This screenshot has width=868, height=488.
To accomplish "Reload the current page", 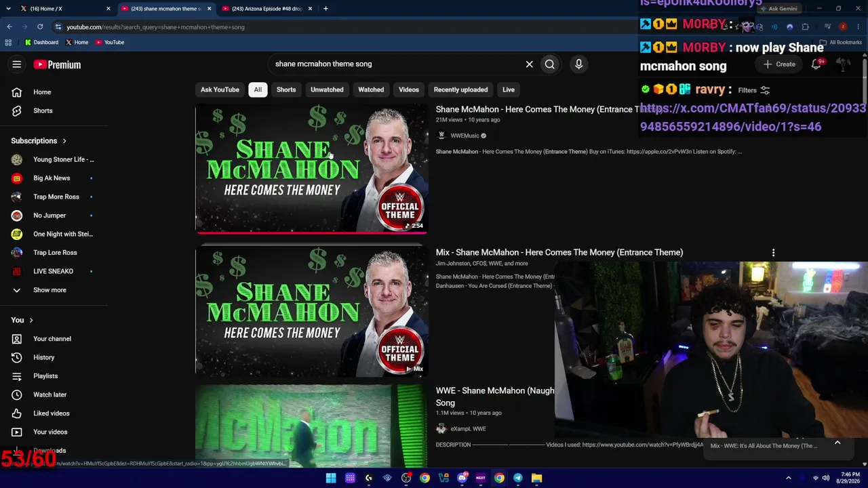I will pyautogui.click(x=40, y=27).
